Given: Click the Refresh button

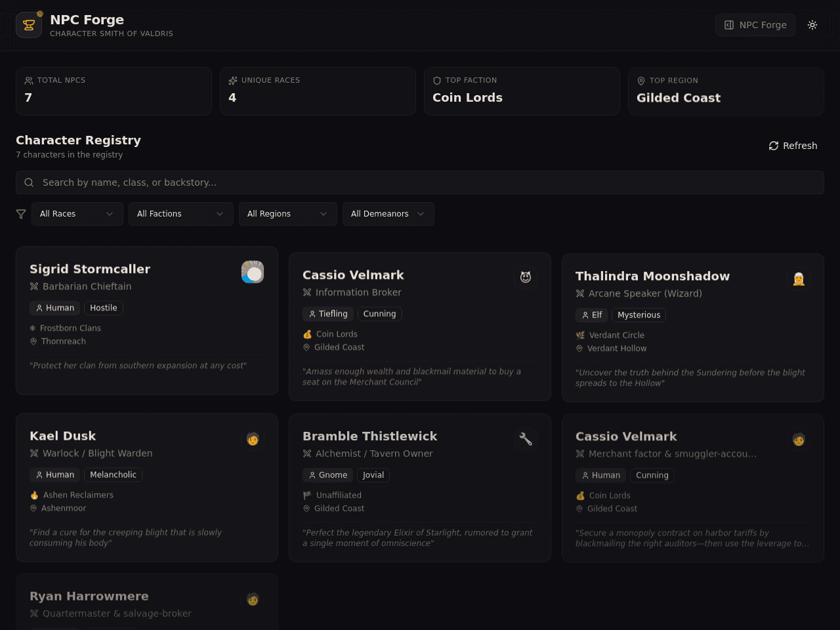Looking at the screenshot, I should point(793,146).
